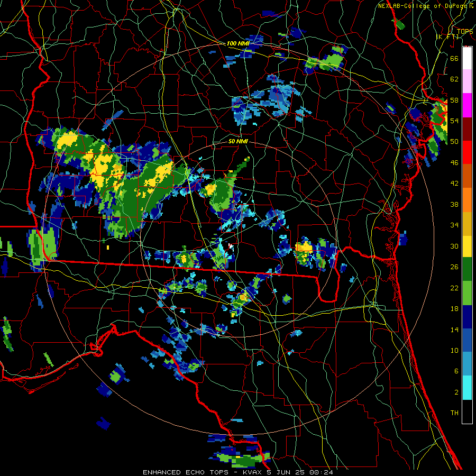Select the maroon legend color swatch

pyautogui.click(x=467, y=130)
